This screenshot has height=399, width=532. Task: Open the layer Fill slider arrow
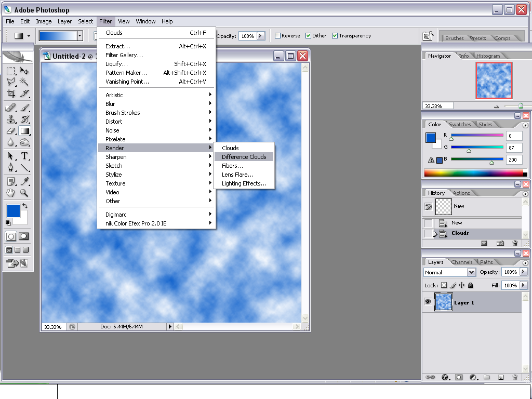[524, 285]
